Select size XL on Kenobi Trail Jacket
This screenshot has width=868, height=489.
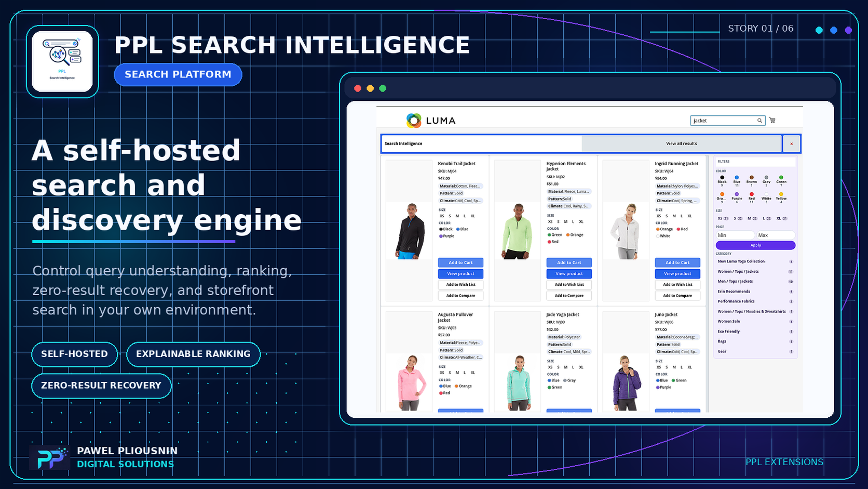[472, 216]
